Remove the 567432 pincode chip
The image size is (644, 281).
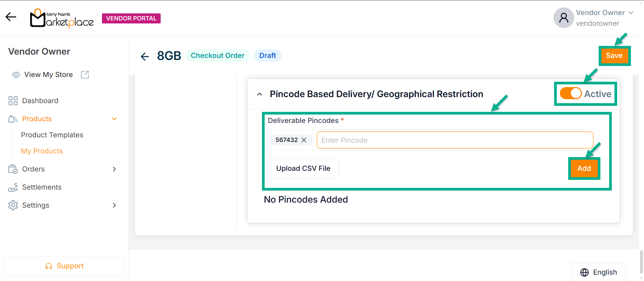click(304, 140)
